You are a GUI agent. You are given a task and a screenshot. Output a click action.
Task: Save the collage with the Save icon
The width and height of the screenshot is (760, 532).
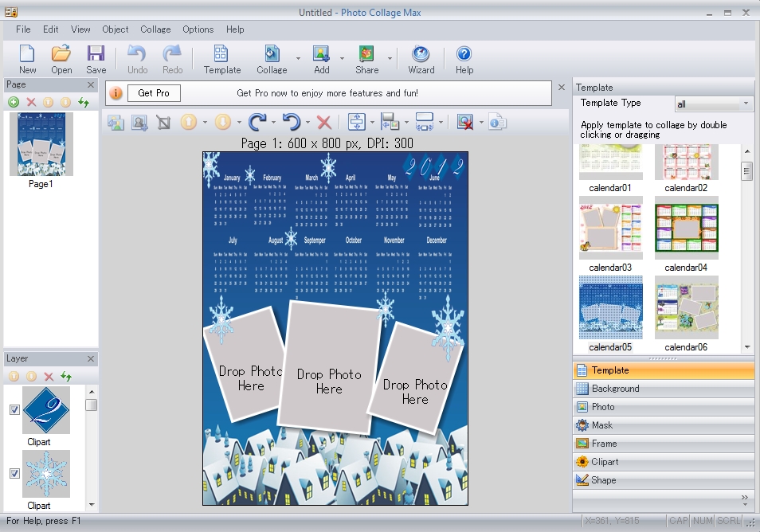tap(96, 56)
